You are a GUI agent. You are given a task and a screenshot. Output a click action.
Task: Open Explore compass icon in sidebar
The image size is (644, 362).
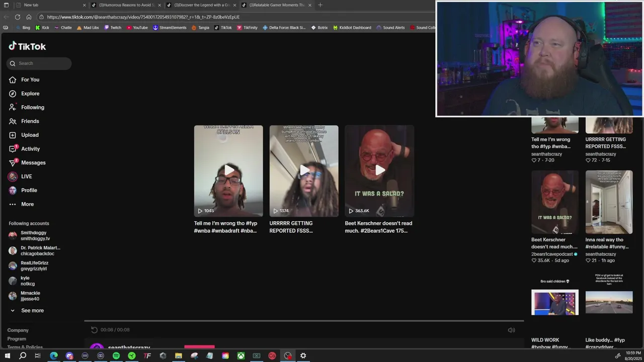click(13, 94)
